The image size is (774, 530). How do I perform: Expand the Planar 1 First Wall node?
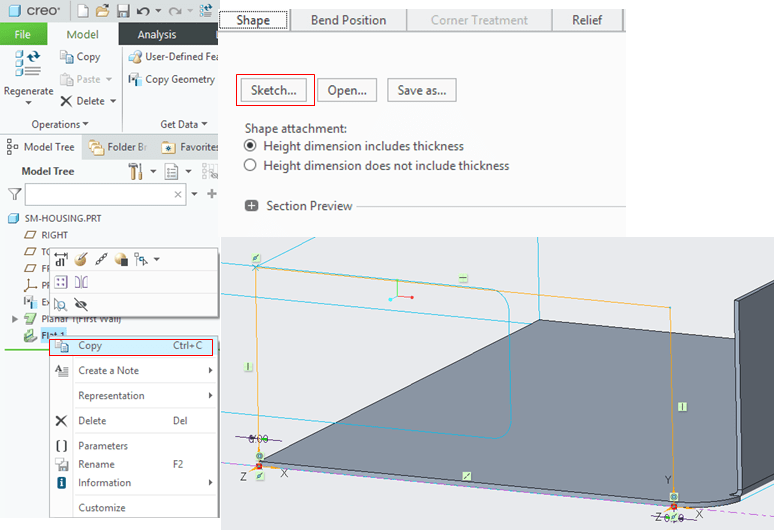coord(14,319)
